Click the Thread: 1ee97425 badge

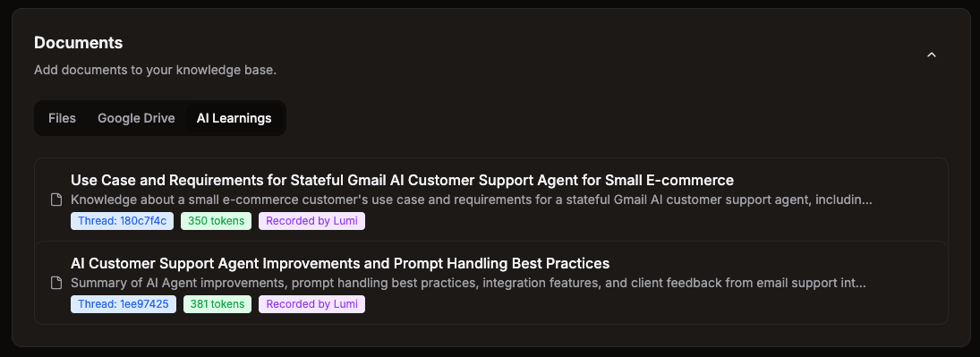(124, 304)
